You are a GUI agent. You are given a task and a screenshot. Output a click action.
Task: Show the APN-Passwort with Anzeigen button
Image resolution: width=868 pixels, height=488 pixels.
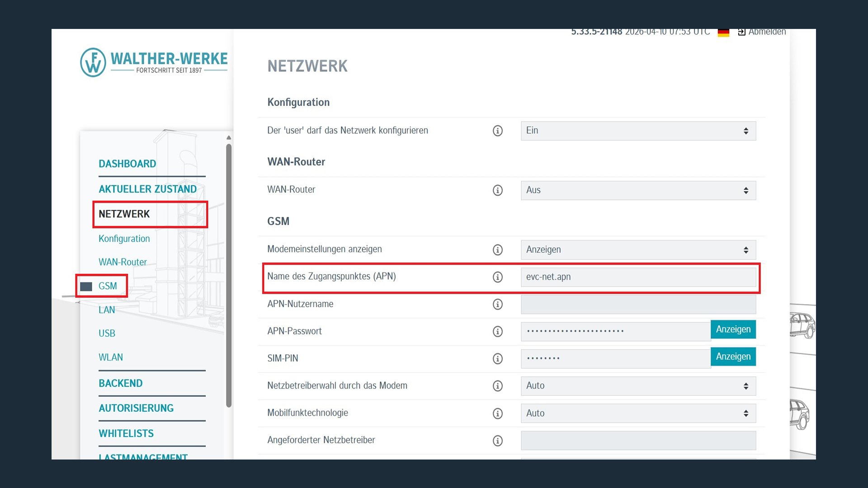click(x=733, y=329)
